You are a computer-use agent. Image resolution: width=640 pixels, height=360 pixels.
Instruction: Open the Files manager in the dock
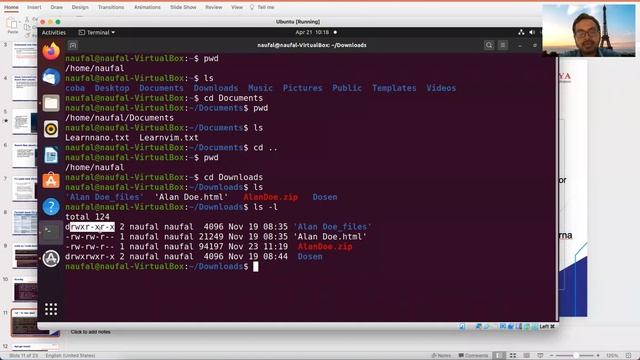pyautogui.click(x=51, y=103)
